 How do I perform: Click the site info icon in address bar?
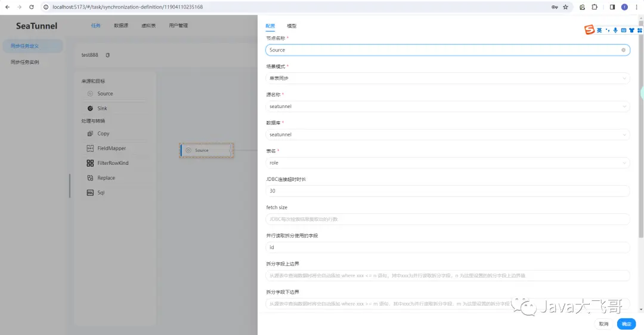pos(46,7)
